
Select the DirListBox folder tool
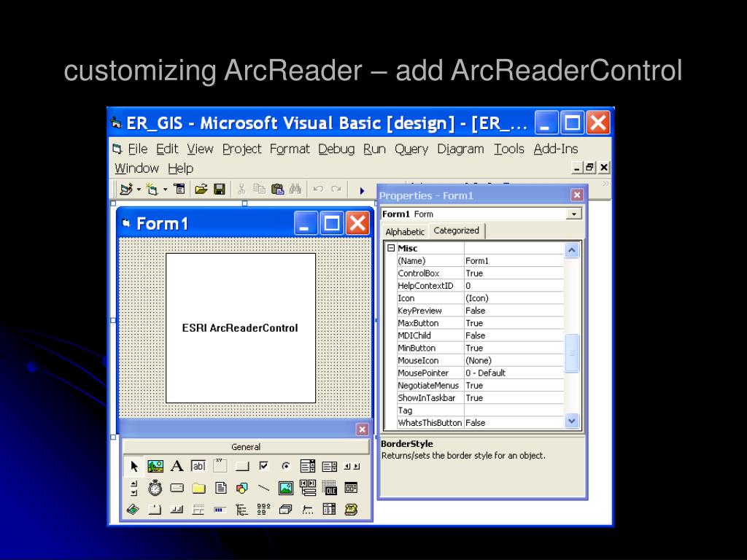pos(198,488)
